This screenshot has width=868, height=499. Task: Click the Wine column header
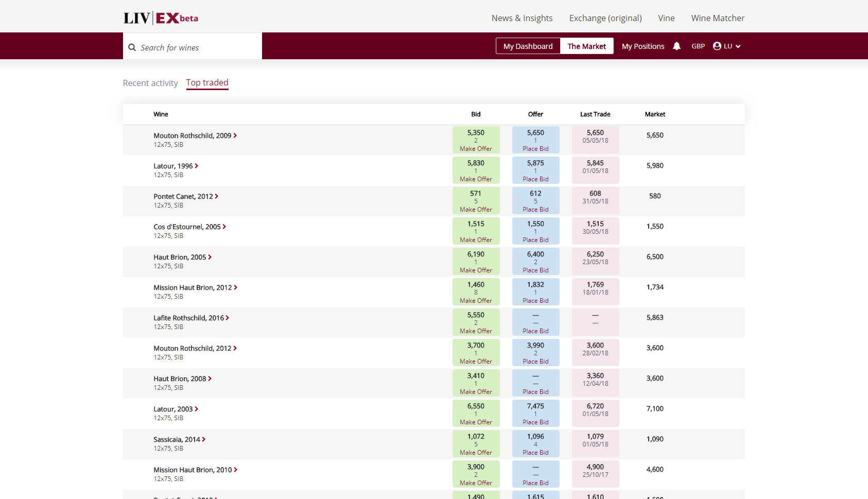point(161,114)
